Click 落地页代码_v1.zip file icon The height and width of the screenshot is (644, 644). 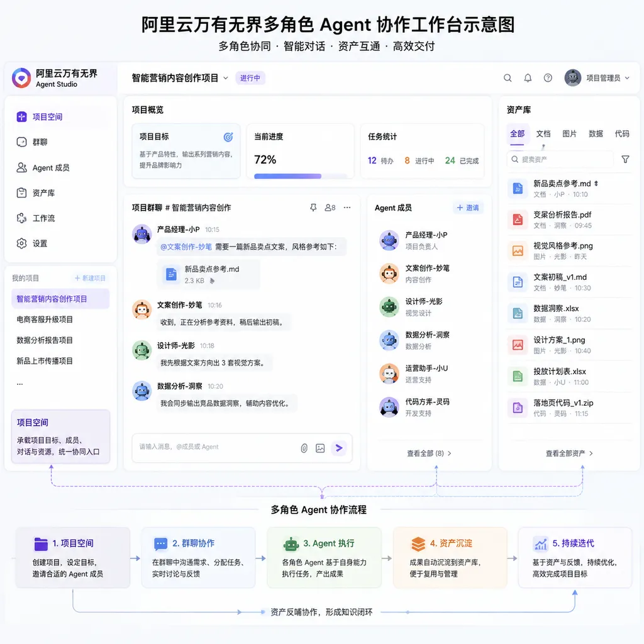coord(518,408)
